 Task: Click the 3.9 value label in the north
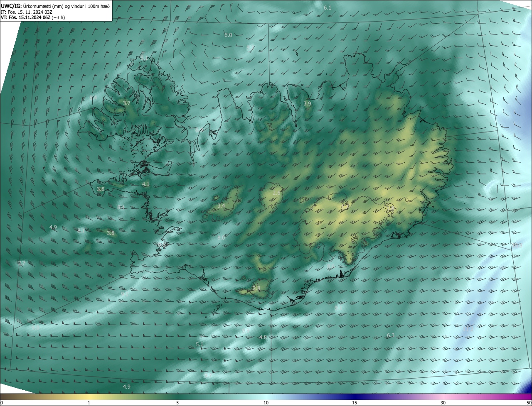(307, 103)
